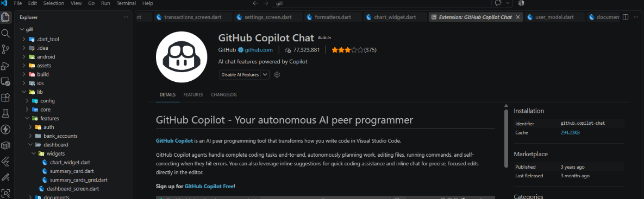Viewport: 644px width, 199px height.
Task: Expand the android folder
Action: pos(24,57)
